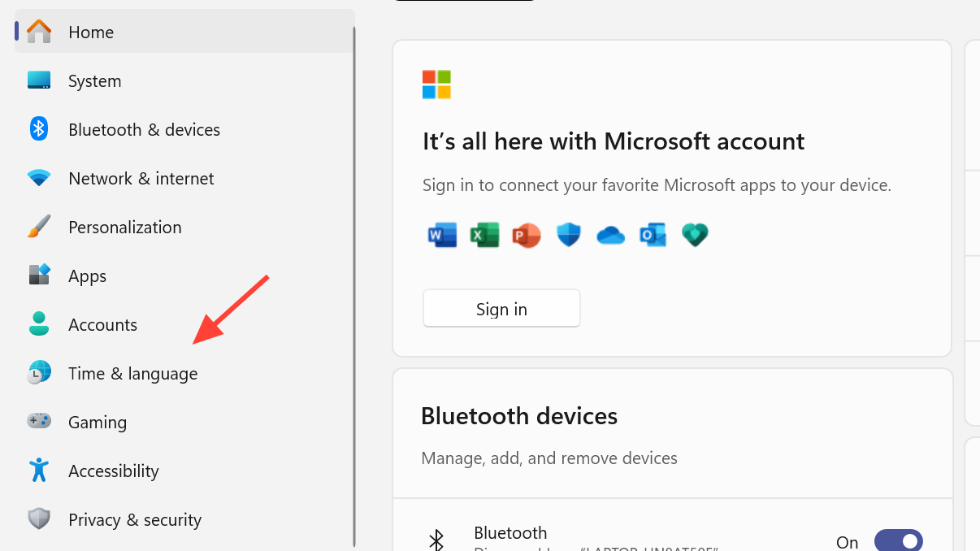Viewport: 980px width, 551px height.
Task: Go to Bluetooth & devices in the sidebar
Action: coord(184,129)
